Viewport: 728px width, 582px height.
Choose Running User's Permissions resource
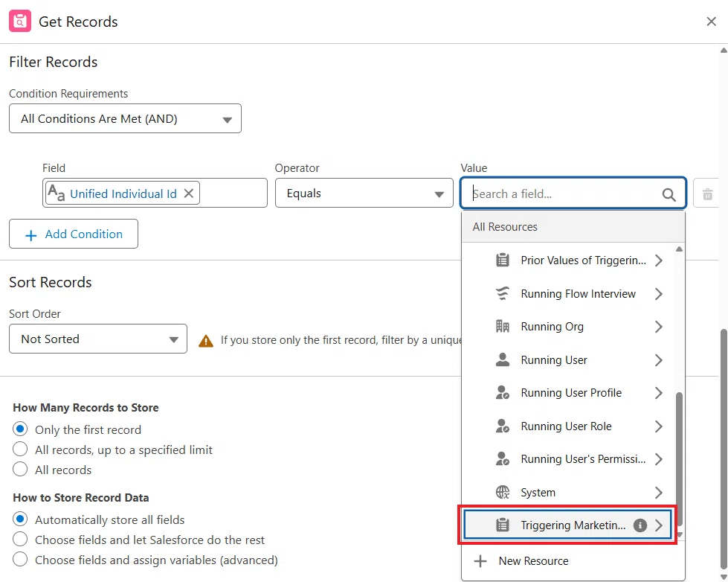569,459
